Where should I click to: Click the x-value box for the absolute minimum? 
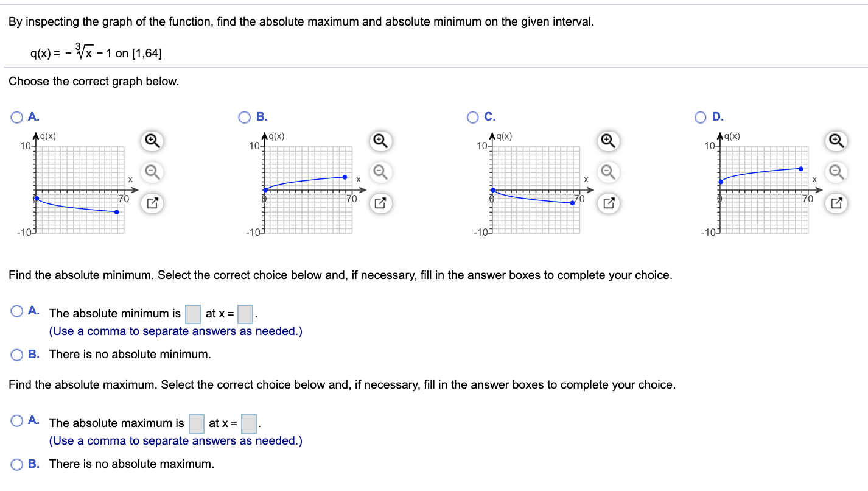click(244, 313)
